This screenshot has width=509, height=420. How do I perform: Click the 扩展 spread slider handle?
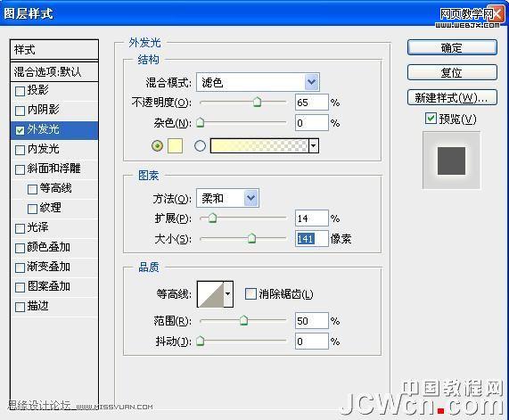tap(212, 218)
